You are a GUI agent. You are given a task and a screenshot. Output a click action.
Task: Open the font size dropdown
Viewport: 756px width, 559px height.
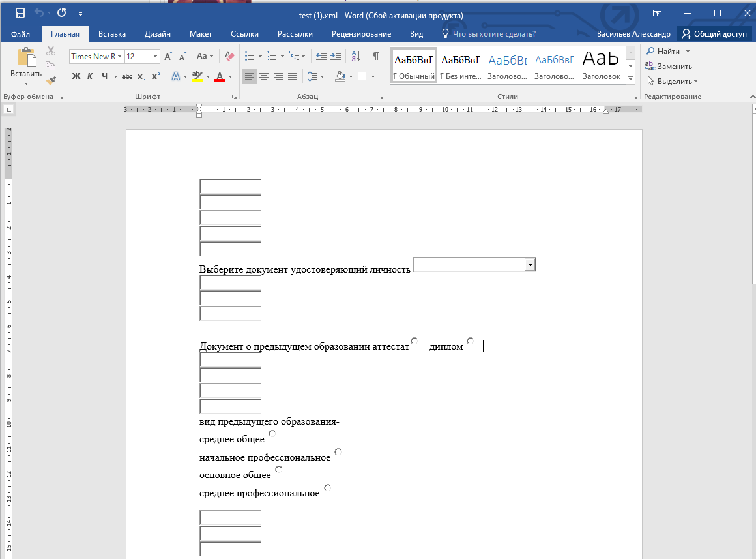[x=155, y=57]
